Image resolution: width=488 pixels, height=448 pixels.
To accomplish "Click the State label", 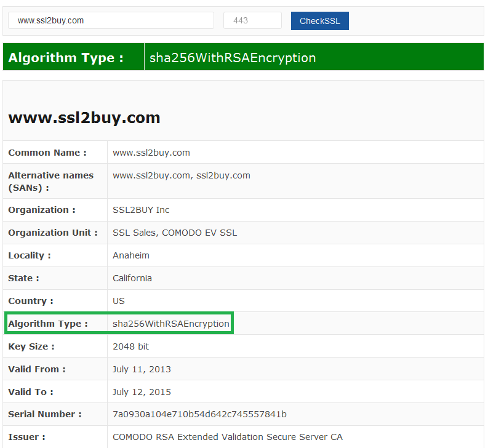I will 23,278.
